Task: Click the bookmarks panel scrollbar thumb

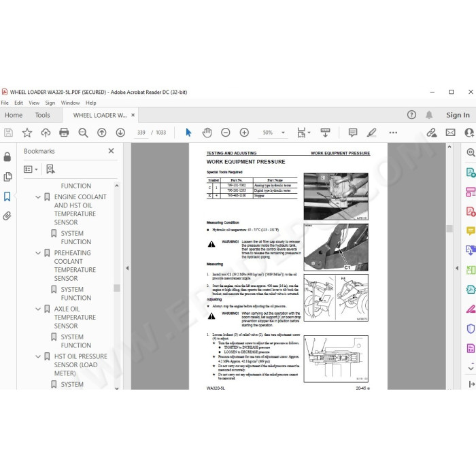Action: coord(117,288)
